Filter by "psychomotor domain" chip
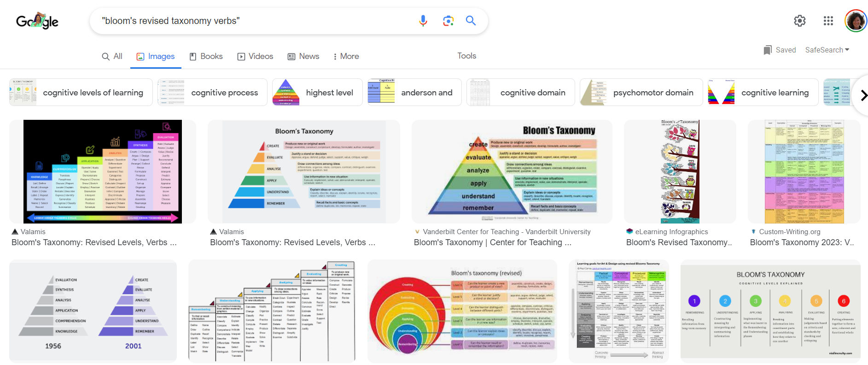868x365 pixels. [641, 93]
